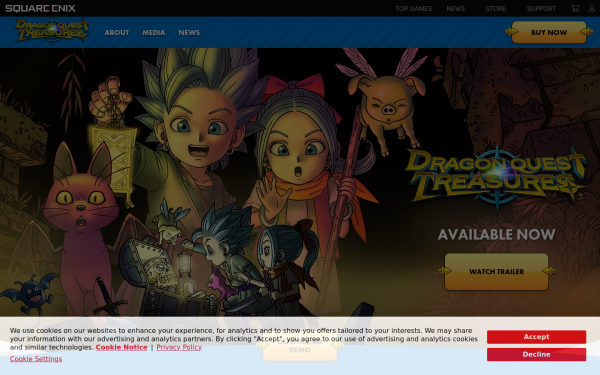This screenshot has height=375, width=600.
Task: Click the Dragon Quest Treasures header logo
Action: (52, 30)
